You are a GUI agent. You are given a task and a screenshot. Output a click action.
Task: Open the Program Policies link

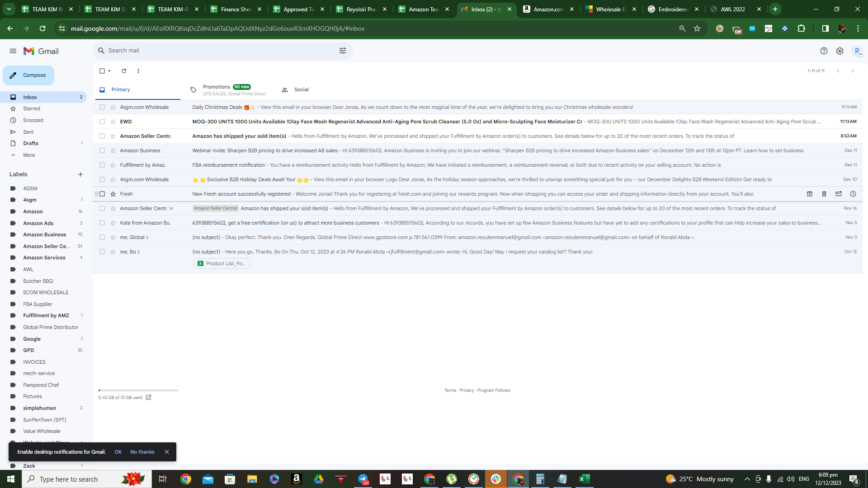(494, 390)
